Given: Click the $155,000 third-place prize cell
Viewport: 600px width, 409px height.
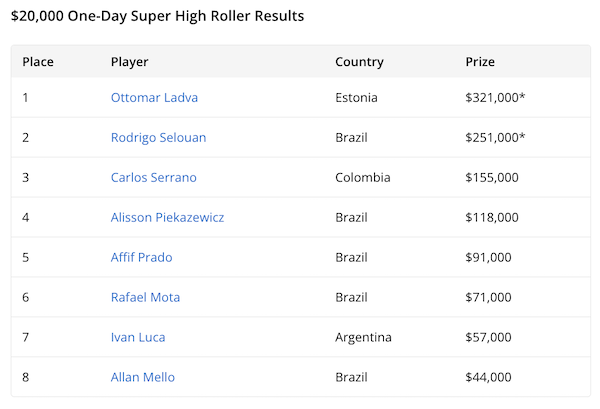Looking at the screenshot, I should [x=492, y=177].
